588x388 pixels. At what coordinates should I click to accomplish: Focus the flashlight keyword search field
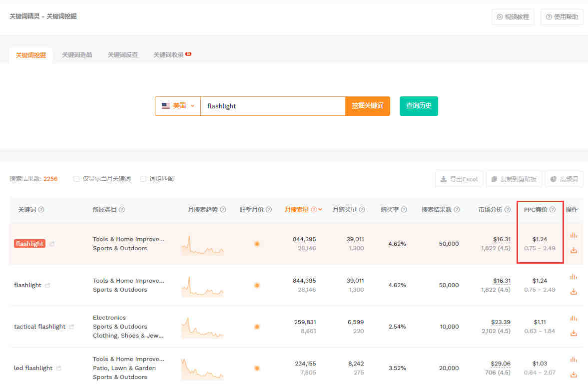(273, 106)
